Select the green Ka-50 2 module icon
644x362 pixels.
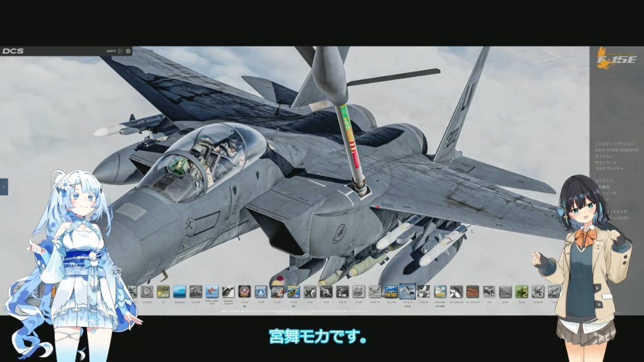pyautogui.click(x=522, y=292)
